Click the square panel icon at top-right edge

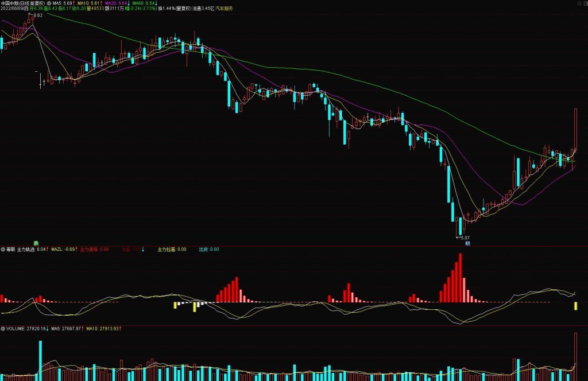tap(585, 3)
